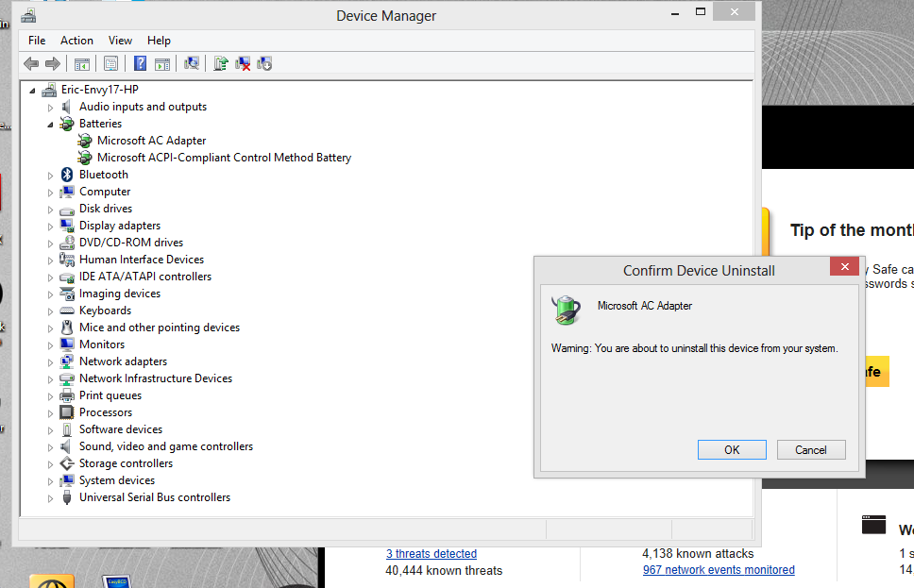
Task: Expand the System devices node
Action: point(50,481)
